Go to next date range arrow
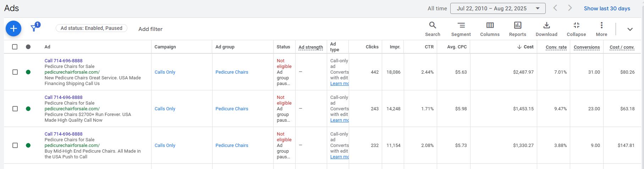Image resolution: width=644 pixels, height=169 pixels. tap(570, 8)
